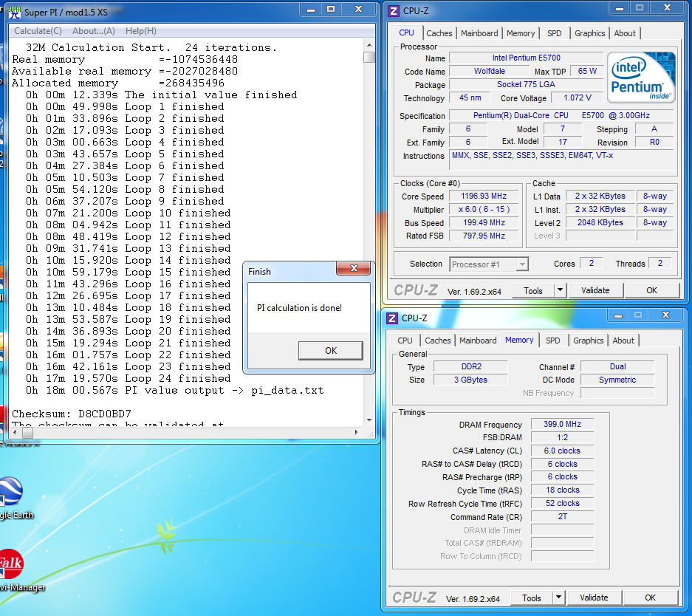This screenshot has height=616, width=692.
Task: Click the 52 clocks tRFC value
Action: [x=562, y=504]
